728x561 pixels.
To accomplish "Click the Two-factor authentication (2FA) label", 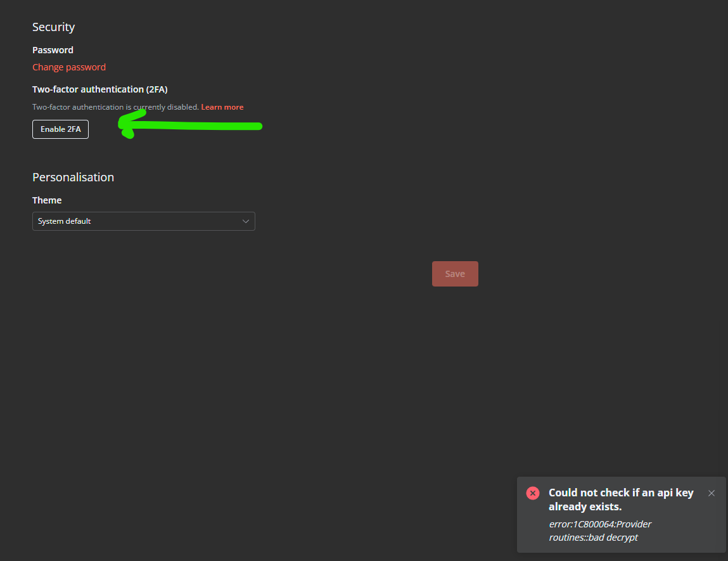I will [100, 89].
